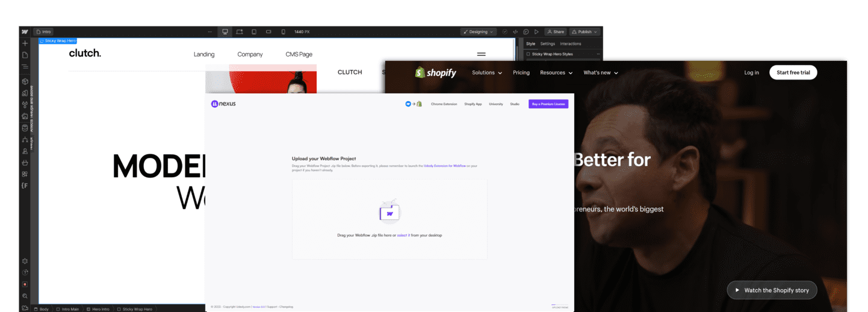Click the Add Elements plus icon in Webflow sidebar

coord(25,43)
